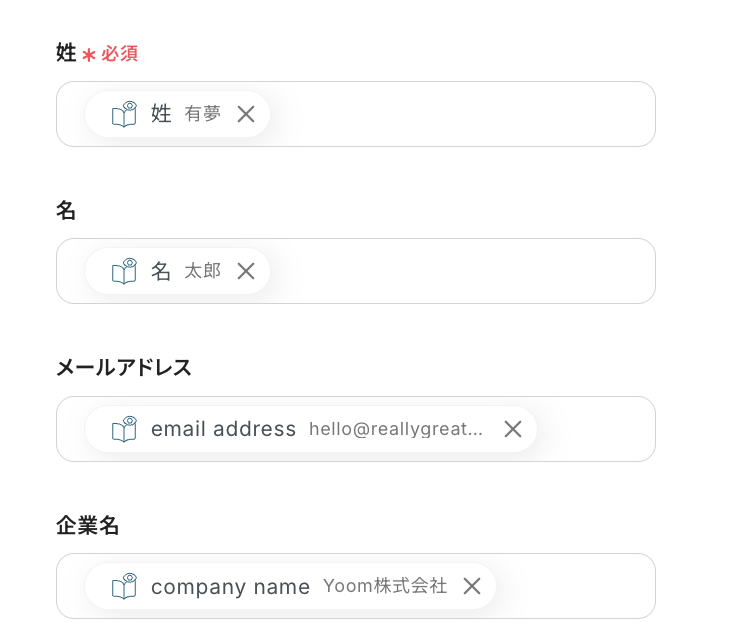The image size is (748, 644).
Task: Click the hello@reallygreat... value text
Action: click(x=395, y=429)
